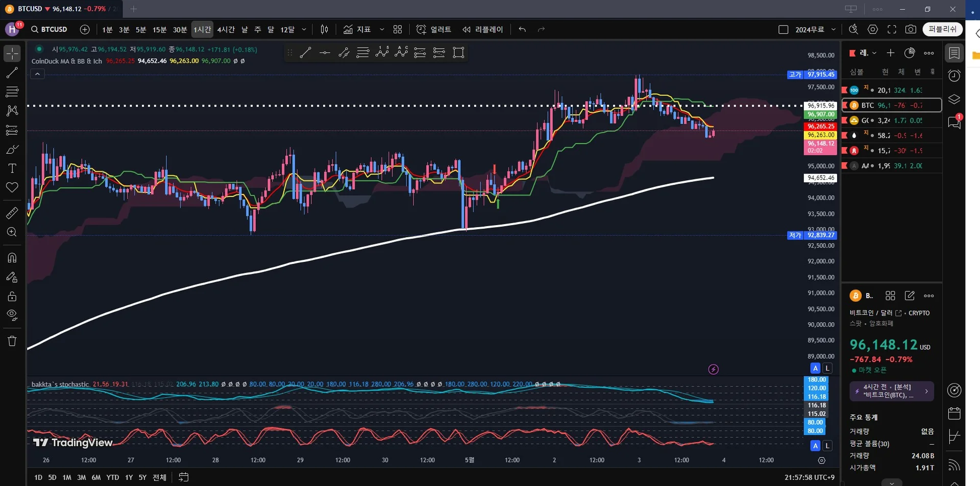Open the pattern tools in left sidebar
980x486 pixels.
point(12,111)
